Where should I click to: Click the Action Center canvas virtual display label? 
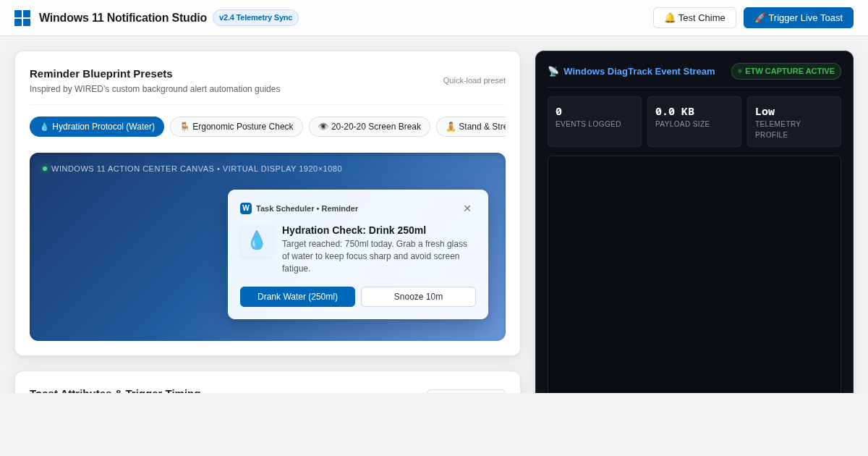(x=197, y=169)
